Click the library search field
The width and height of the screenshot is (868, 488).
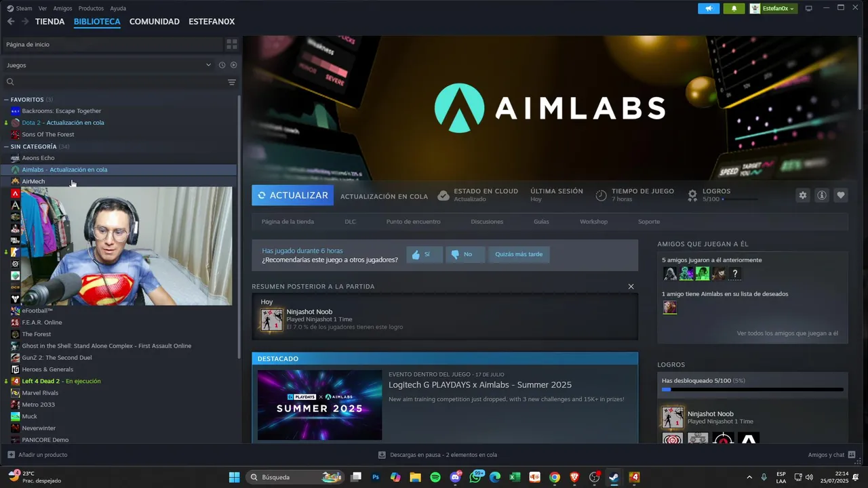point(115,82)
